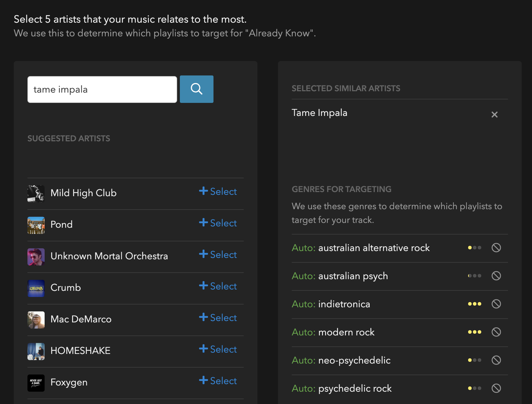Click the Suggested Artists heading
The width and height of the screenshot is (532, 404).
tap(69, 139)
